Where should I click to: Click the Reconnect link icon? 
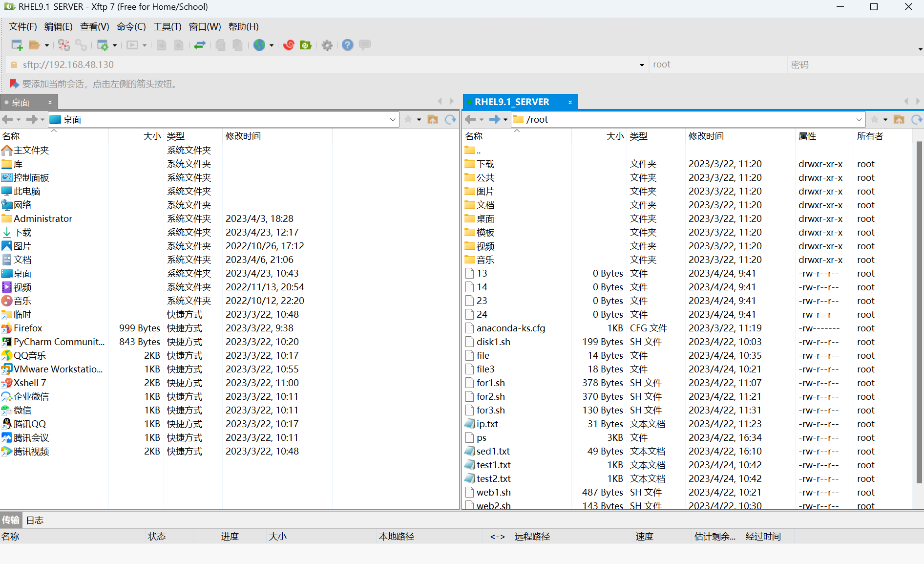point(81,45)
